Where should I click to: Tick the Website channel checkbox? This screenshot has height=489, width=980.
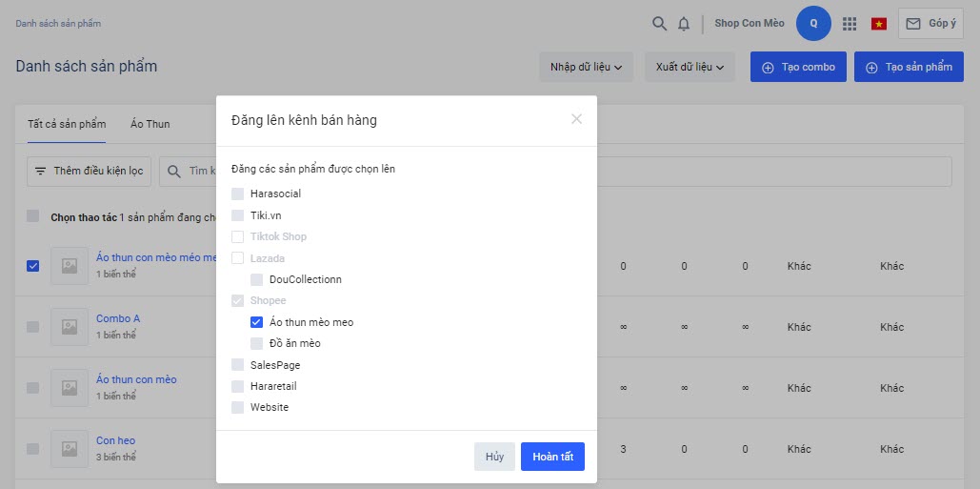point(238,407)
